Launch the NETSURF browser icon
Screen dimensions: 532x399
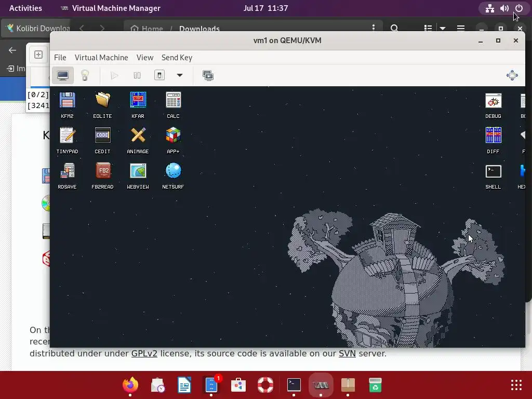coord(173,176)
